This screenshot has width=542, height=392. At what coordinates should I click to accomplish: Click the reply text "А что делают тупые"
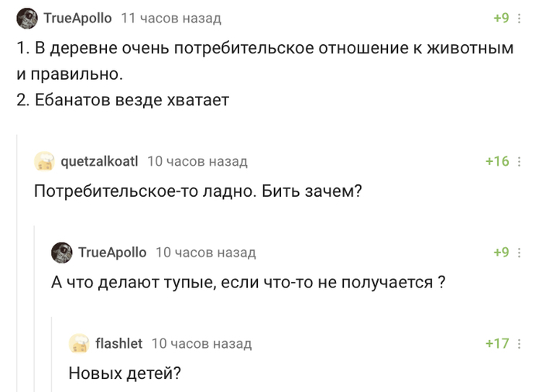pos(248,282)
